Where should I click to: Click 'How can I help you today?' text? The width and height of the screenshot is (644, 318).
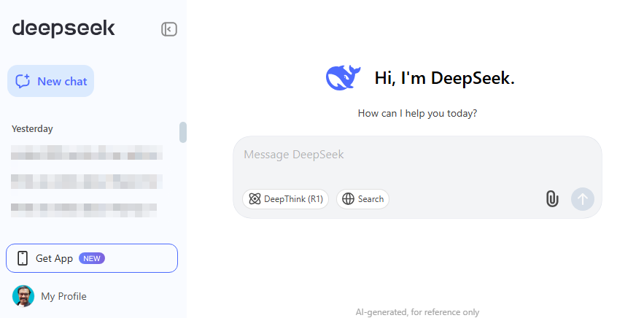pyautogui.click(x=417, y=113)
